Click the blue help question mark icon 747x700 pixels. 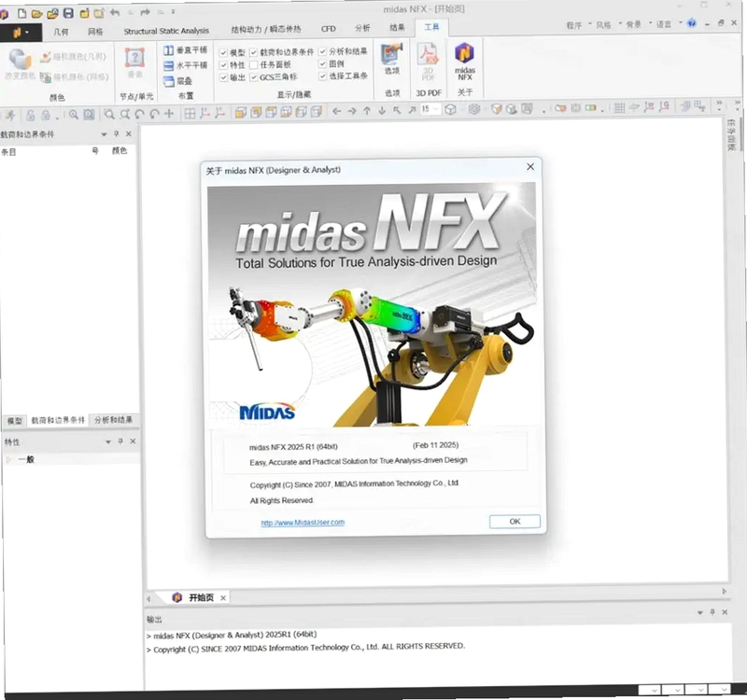692,22
